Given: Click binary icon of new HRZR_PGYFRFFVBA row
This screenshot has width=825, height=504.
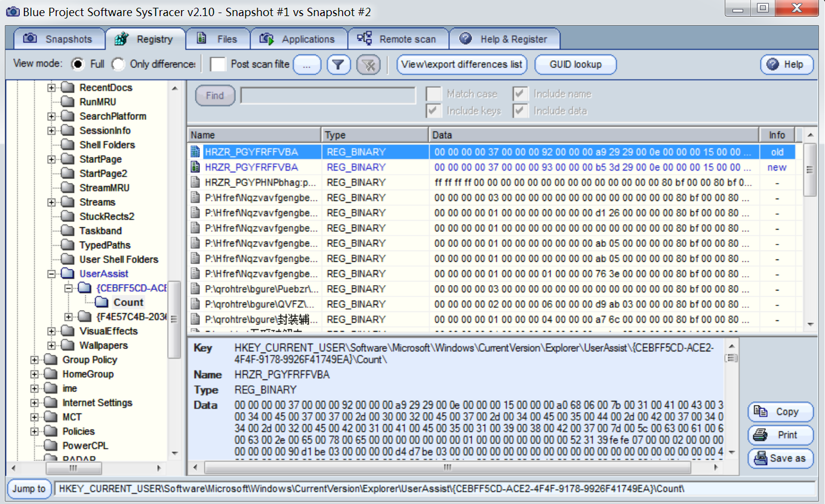Looking at the screenshot, I should [x=195, y=167].
